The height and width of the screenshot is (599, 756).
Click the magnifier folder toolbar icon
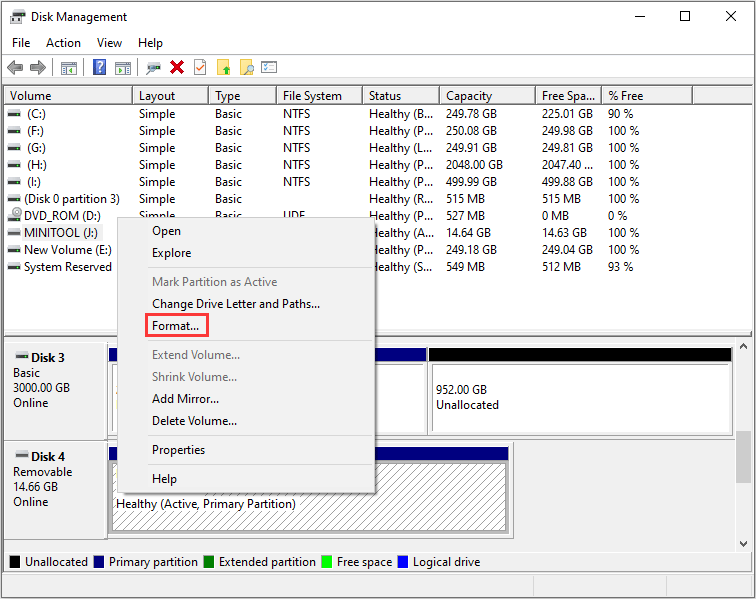[x=246, y=67]
